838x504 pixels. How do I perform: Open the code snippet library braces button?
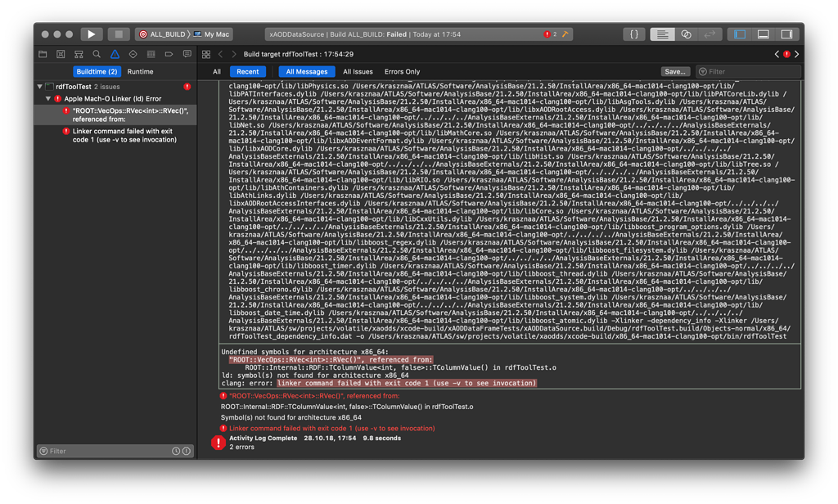[634, 34]
